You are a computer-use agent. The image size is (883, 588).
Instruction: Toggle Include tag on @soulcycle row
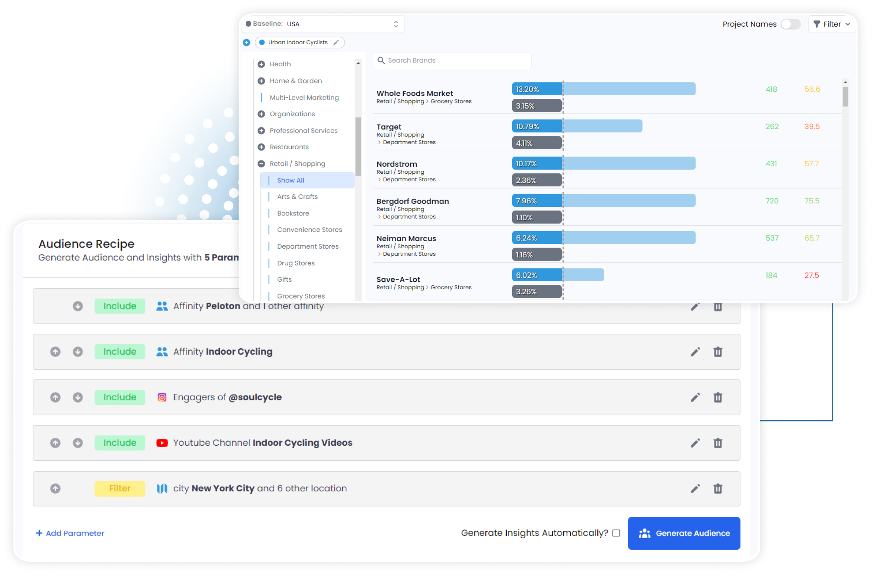(119, 397)
